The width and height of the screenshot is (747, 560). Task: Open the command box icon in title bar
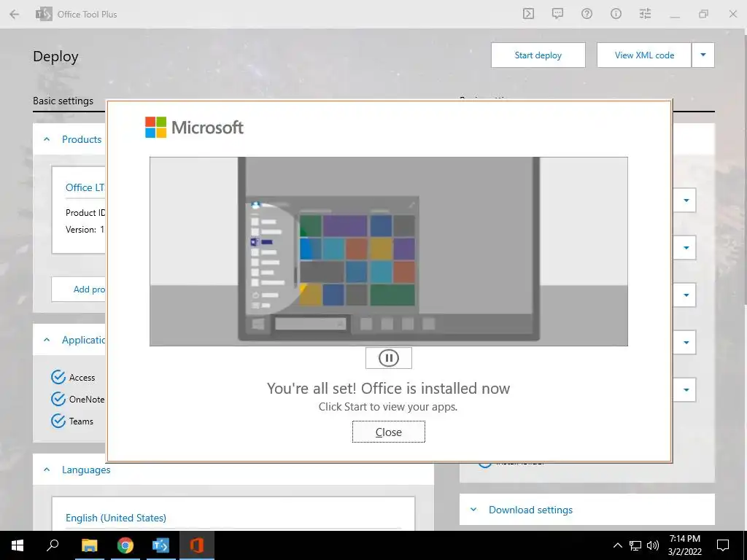coord(528,14)
